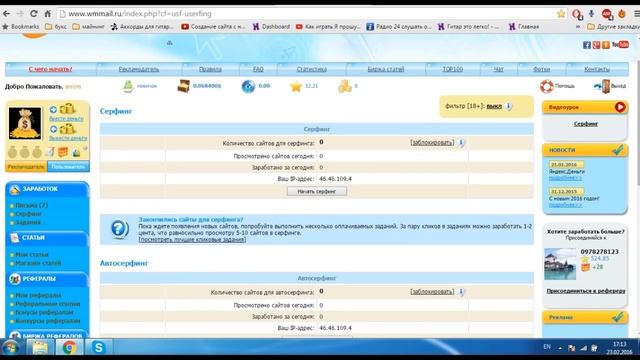Open Задания in left sidebar
This screenshot has height=360, width=640.
(28, 222)
